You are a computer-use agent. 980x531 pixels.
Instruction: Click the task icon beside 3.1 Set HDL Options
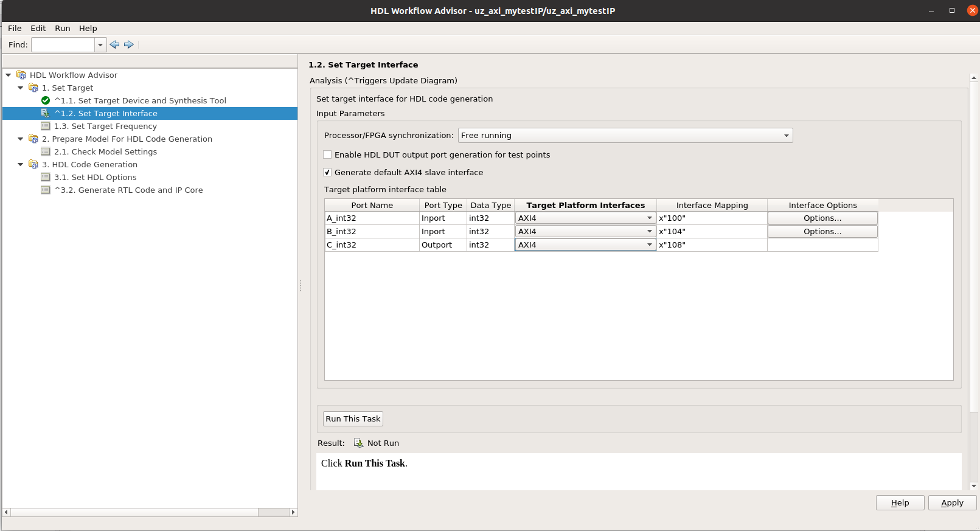click(46, 177)
